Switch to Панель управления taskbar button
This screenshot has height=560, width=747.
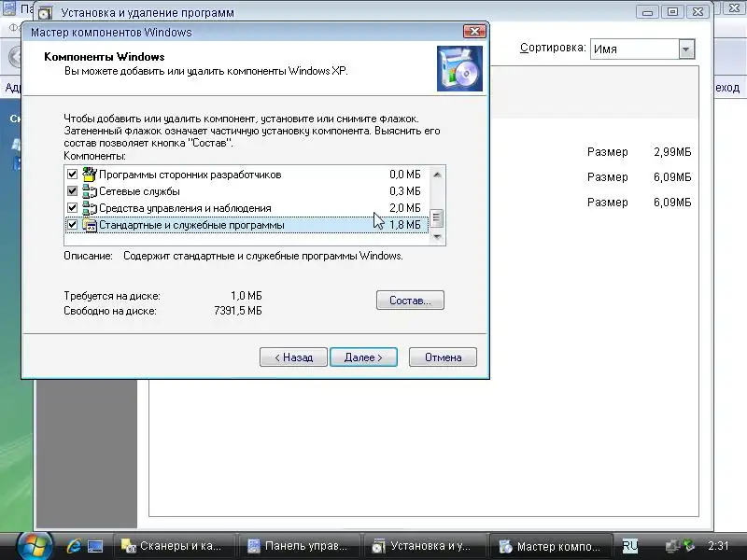pyautogui.click(x=299, y=546)
